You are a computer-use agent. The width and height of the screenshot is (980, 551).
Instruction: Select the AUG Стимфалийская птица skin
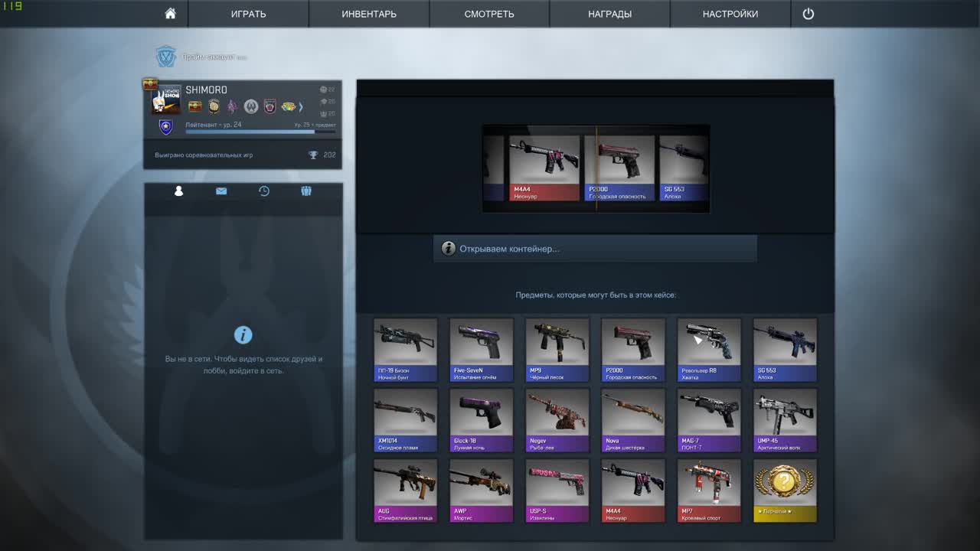[x=406, y=491]
